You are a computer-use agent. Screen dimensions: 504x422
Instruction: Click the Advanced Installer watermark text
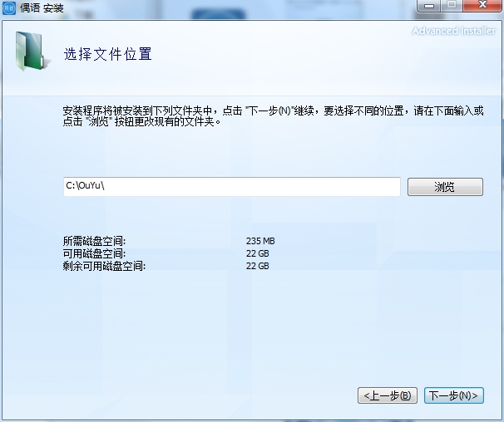(453, 31)
